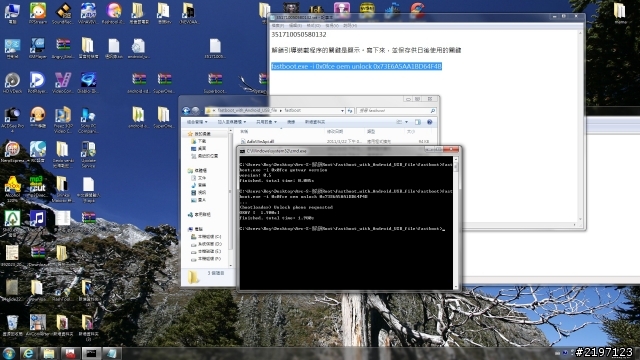
Task: Click the Explorer navigation pane scrollbar
Action: pos(230,198)
